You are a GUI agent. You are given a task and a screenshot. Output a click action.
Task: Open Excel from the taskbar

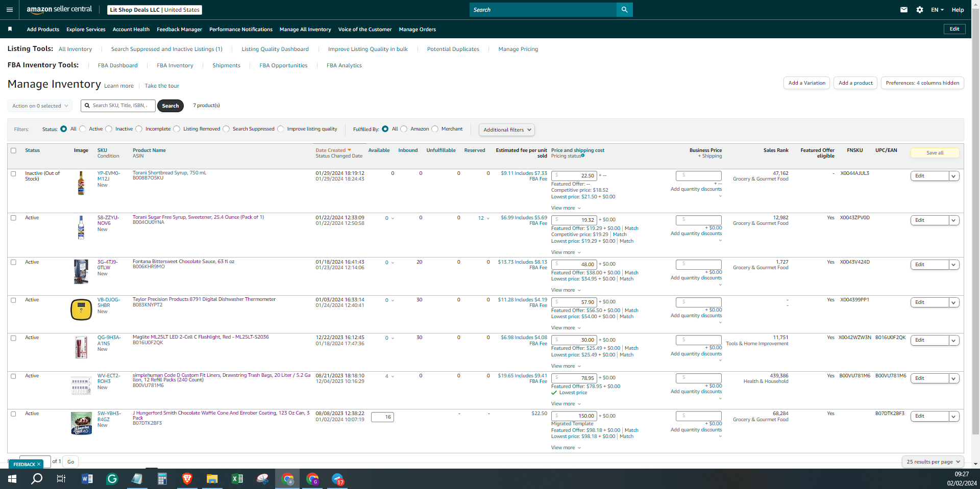[237, 479]
